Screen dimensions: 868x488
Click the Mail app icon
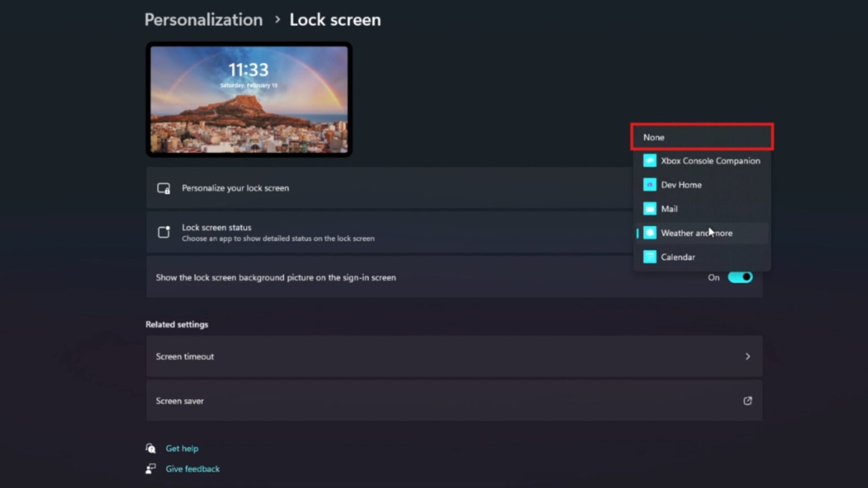click(649, 208)
